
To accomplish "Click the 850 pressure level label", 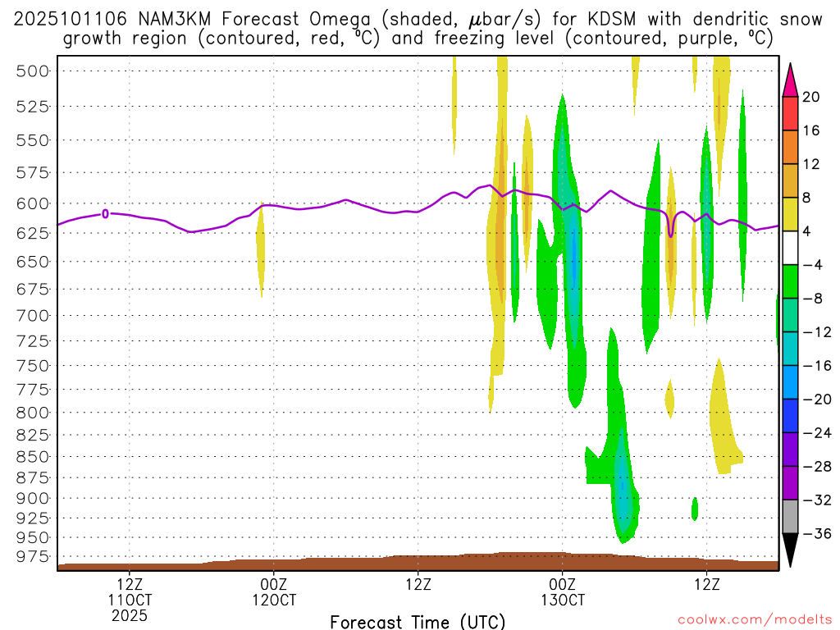I will click(x=33, y=457).
